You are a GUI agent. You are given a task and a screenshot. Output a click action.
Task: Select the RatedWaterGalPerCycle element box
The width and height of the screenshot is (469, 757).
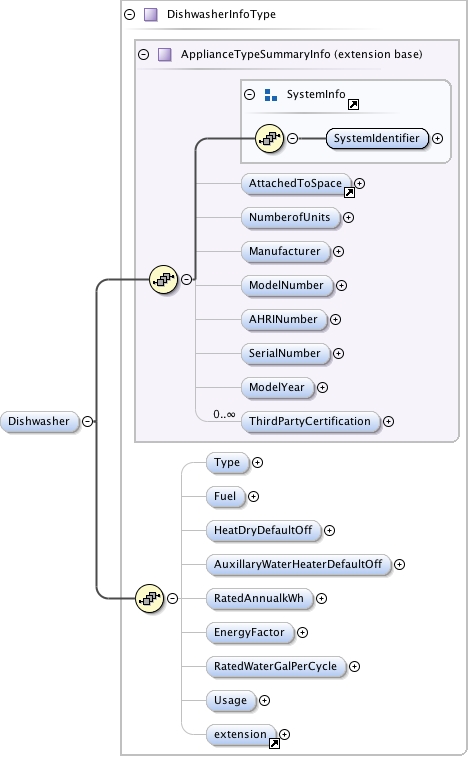pos(276,667)
